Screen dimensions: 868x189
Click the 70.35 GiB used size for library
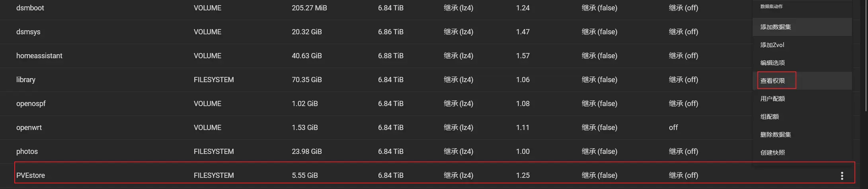pyautogui.click(x=306, y=80)
